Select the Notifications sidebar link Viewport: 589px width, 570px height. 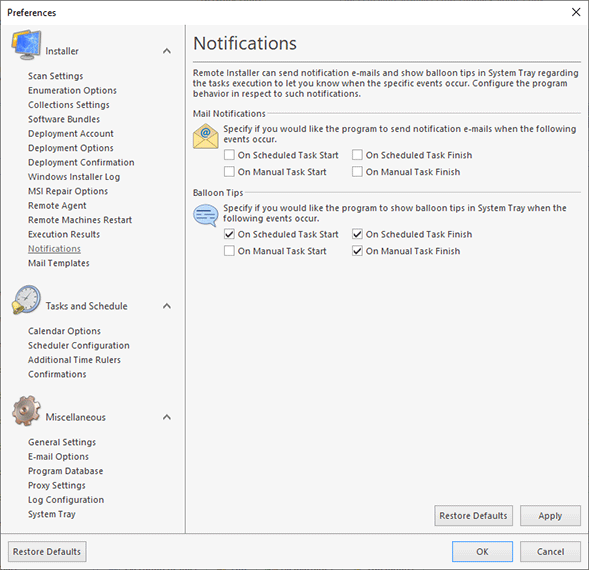point(54,249)
